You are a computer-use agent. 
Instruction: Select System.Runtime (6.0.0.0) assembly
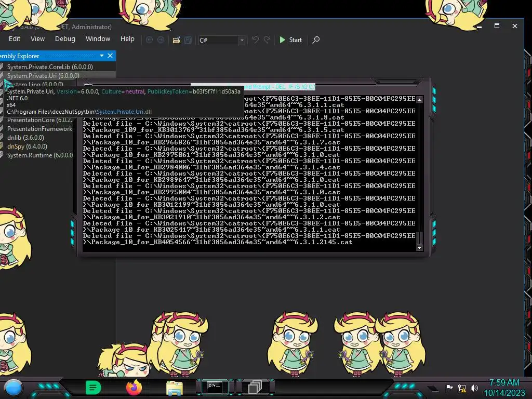click(40, 155)
